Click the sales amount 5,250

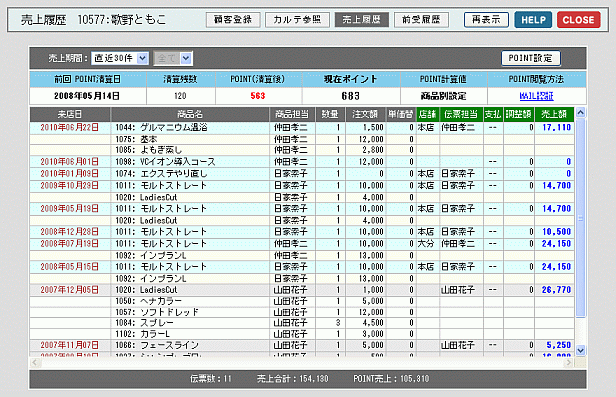point(559,345)
